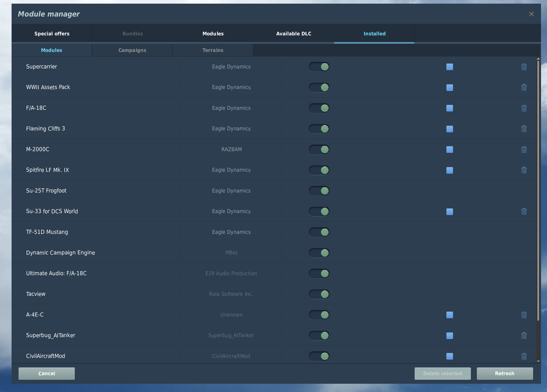
Task: Click the F/A-18C trash can icon
Action: pos(524,108)
